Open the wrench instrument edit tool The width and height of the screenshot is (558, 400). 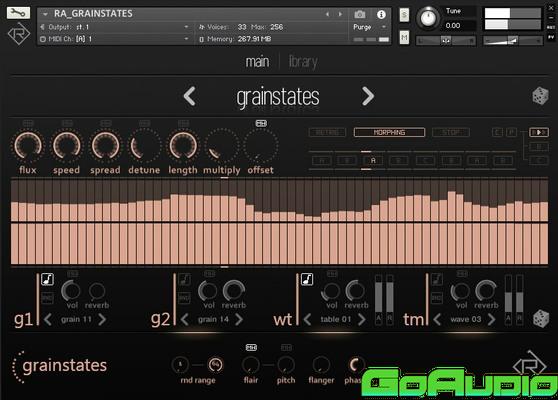[x=18, y=13]
